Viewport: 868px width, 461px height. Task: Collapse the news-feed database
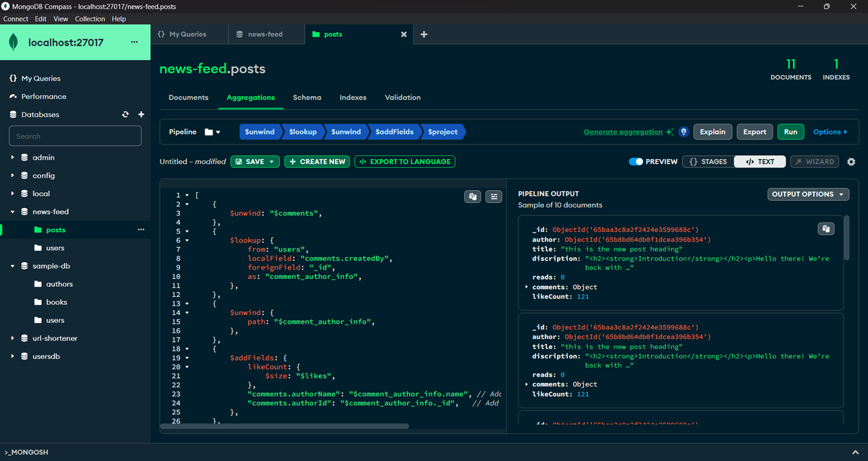[x=12, y=212]
